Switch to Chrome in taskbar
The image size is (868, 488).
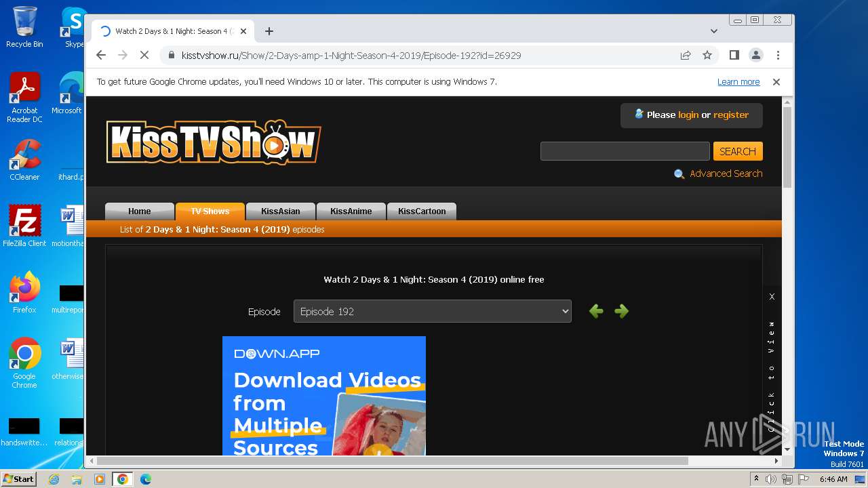(123, 479)
